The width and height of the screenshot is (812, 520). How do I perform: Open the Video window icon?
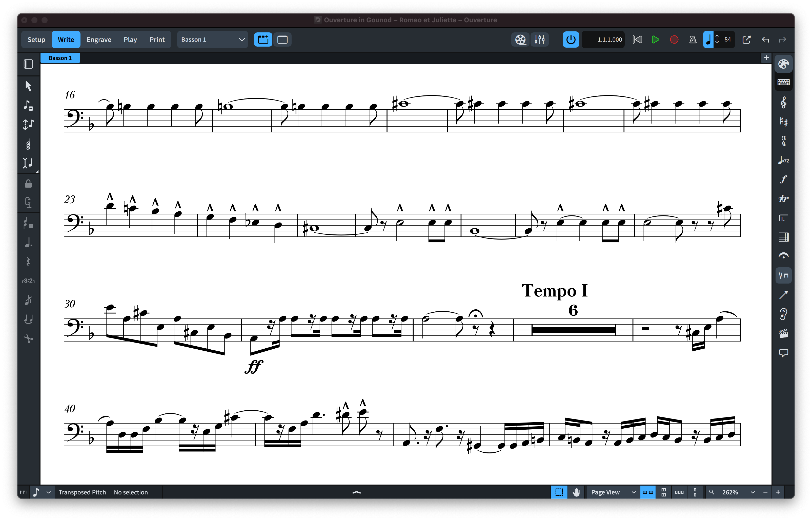[520, 39]
